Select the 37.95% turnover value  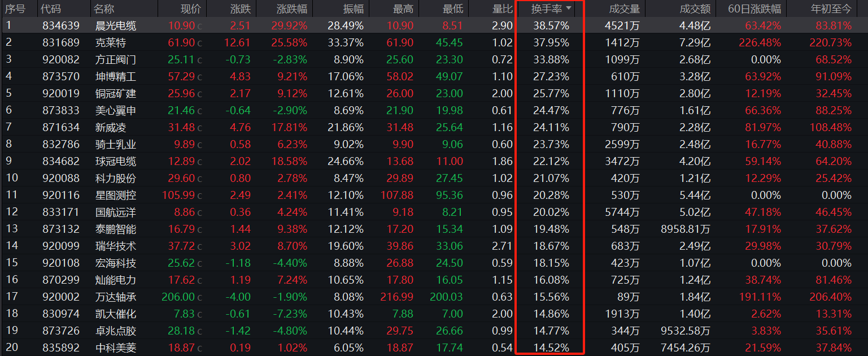551,42
